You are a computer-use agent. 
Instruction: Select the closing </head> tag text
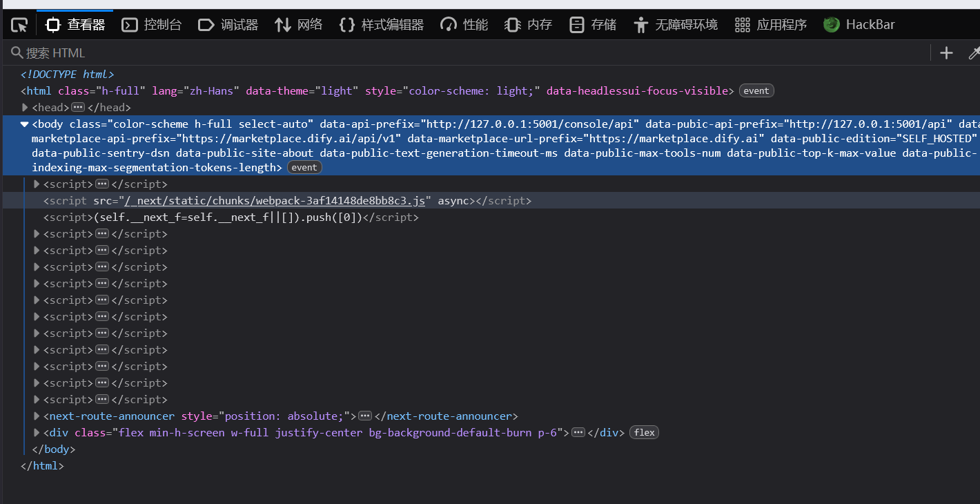(x=109, y=108)
